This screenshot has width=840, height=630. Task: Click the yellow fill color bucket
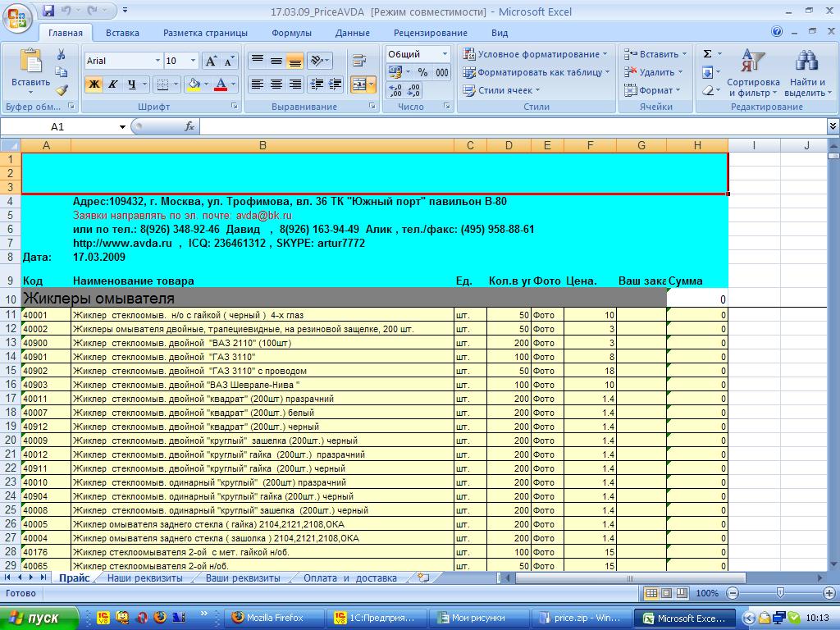pyautogui.click(x=193, y=84)
